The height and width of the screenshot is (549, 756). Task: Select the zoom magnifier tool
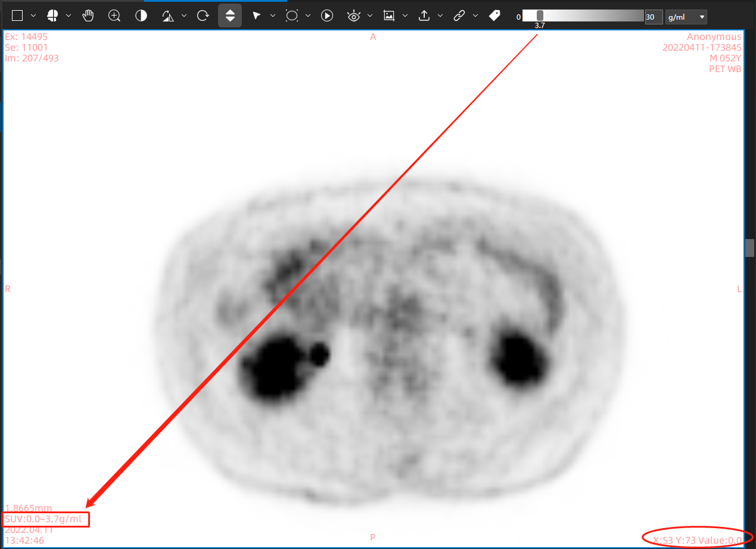coord(114,15)
